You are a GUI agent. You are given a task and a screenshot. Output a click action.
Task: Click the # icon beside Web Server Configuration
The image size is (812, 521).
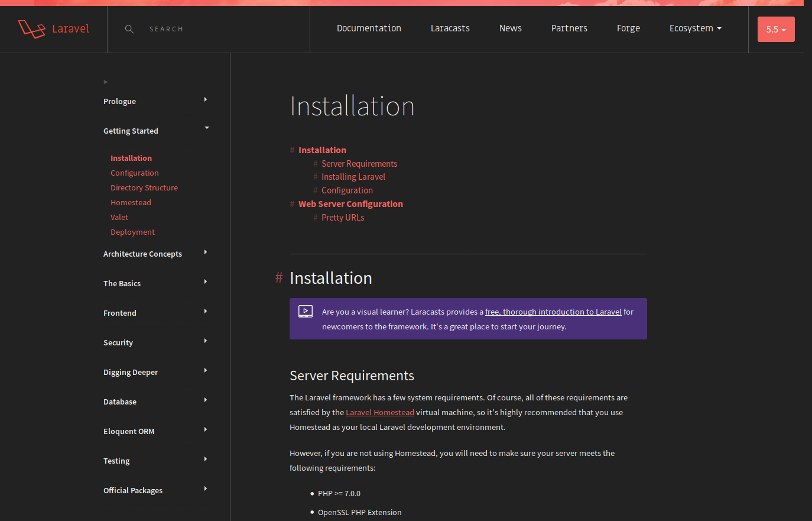coord(292,203)
